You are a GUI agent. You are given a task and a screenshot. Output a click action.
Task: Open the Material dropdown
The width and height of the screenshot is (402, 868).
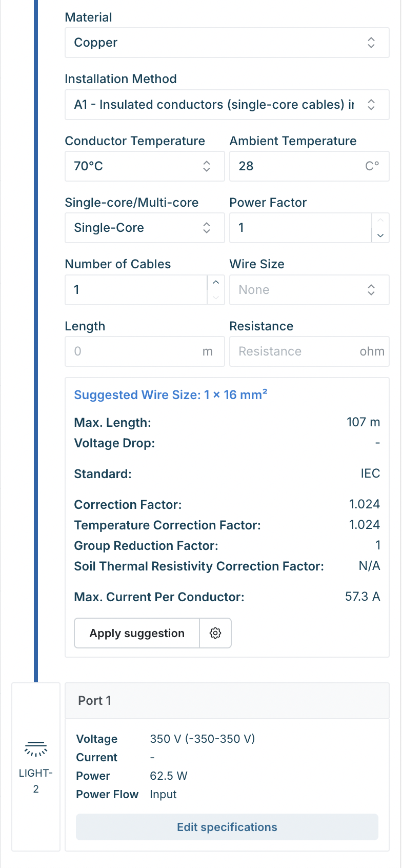pyautogui.click(x=227, y=43)
